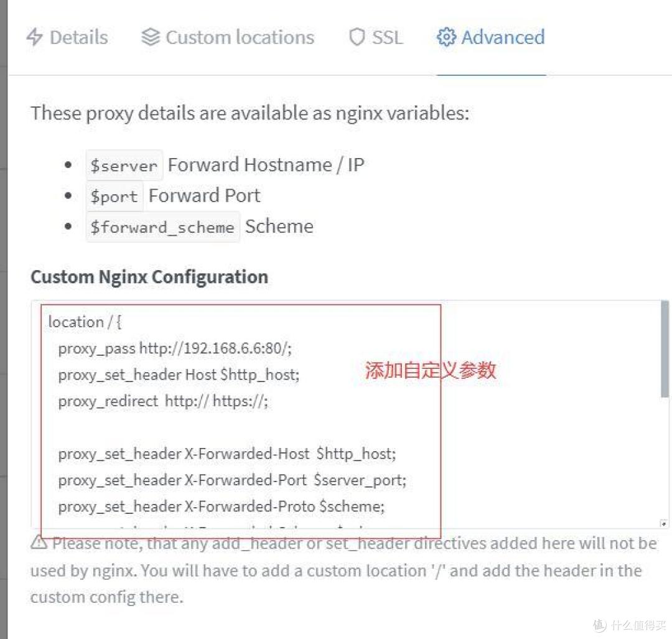Click the red annotation text 添加自定义参数
Screen dimensions: 672x639
(430, 371)
